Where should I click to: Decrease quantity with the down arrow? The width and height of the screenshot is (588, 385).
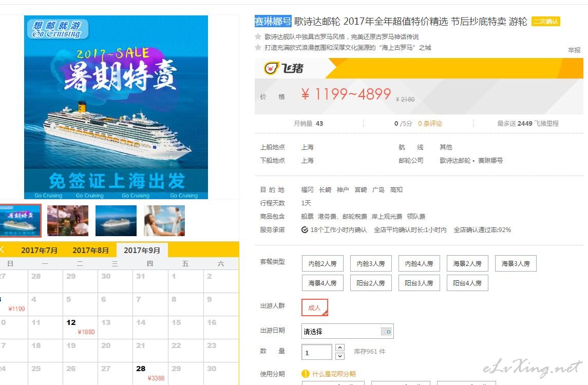(x=340, y=356)
